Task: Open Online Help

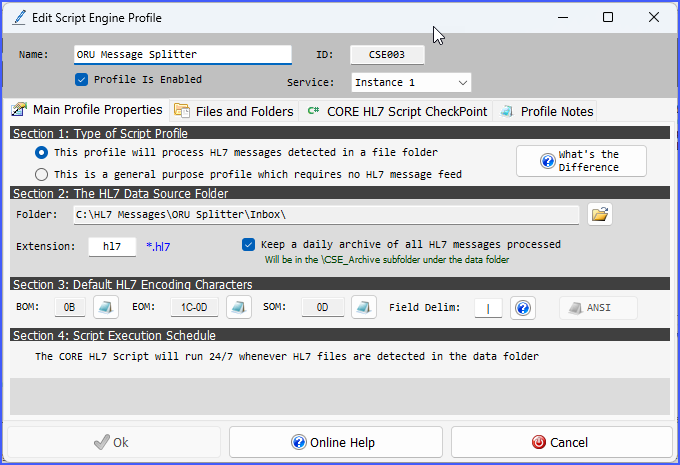Action: pos(336,442)
